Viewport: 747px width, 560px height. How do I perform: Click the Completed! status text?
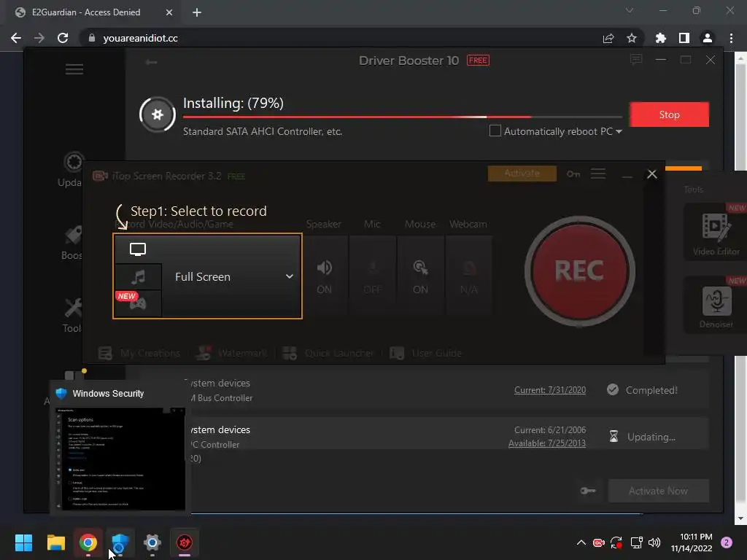click(651, 390)
